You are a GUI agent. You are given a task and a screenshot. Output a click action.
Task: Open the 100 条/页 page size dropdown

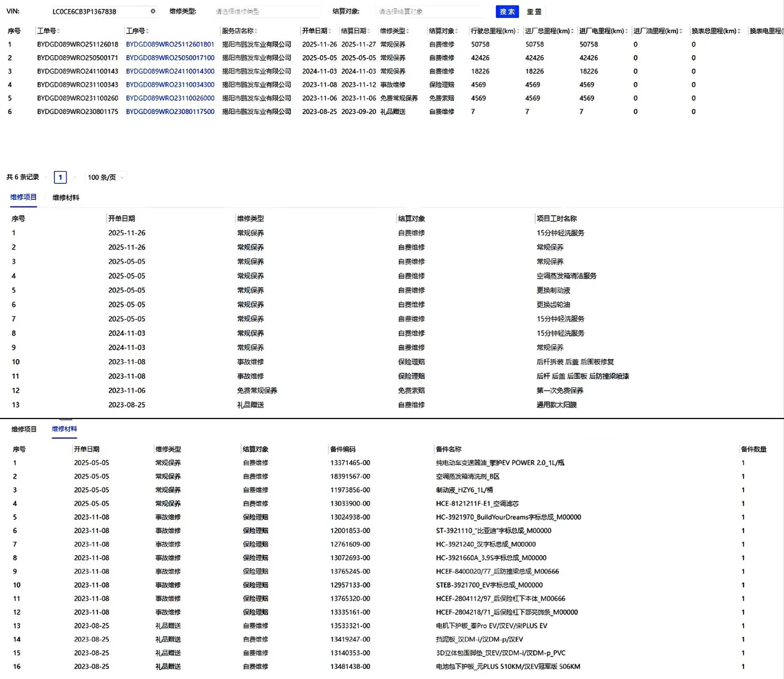click(105, 178)
